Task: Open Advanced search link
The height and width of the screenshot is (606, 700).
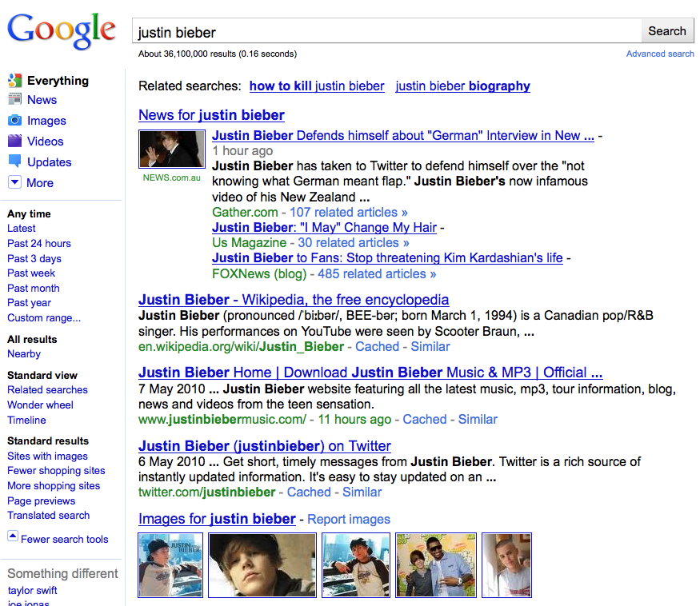Action: 660,54
